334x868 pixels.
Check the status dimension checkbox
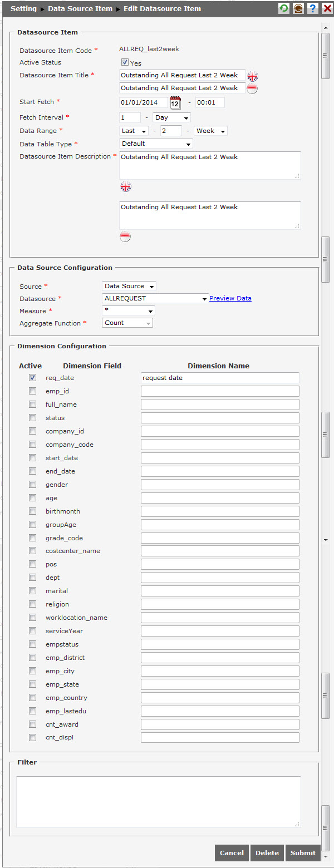32,418
